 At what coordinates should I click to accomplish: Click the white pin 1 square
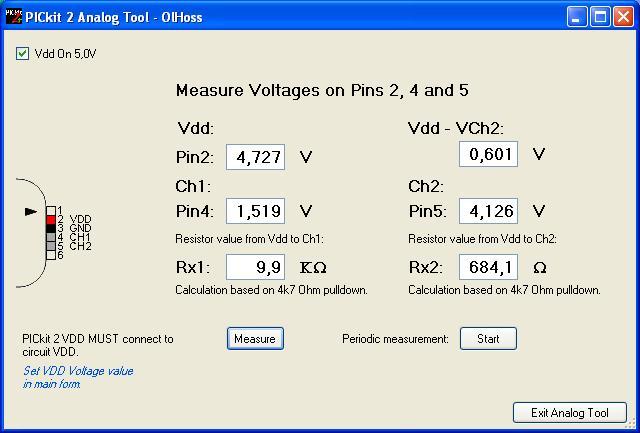click(51, 211)
